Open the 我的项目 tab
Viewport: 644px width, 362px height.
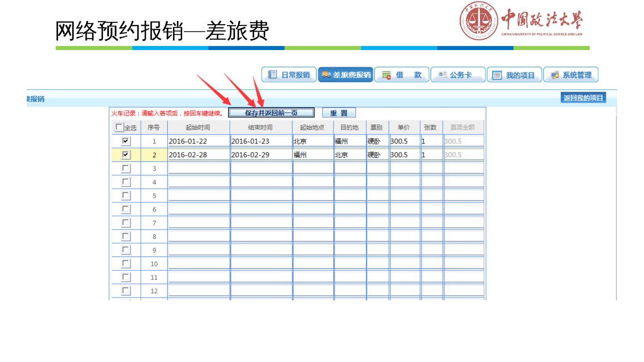(x=514, y=75)
